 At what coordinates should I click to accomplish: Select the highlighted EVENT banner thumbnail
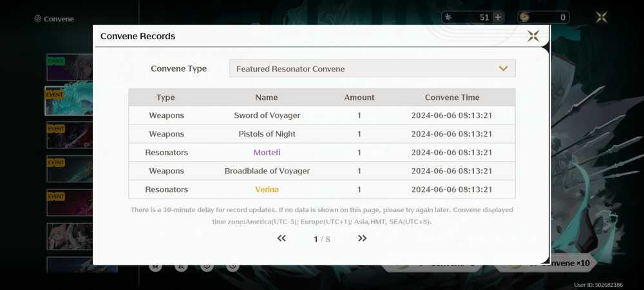click(69, 101)
